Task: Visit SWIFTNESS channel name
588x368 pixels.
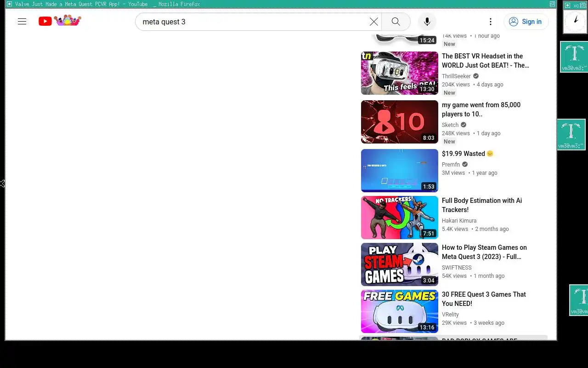Action: click(457, 268)
